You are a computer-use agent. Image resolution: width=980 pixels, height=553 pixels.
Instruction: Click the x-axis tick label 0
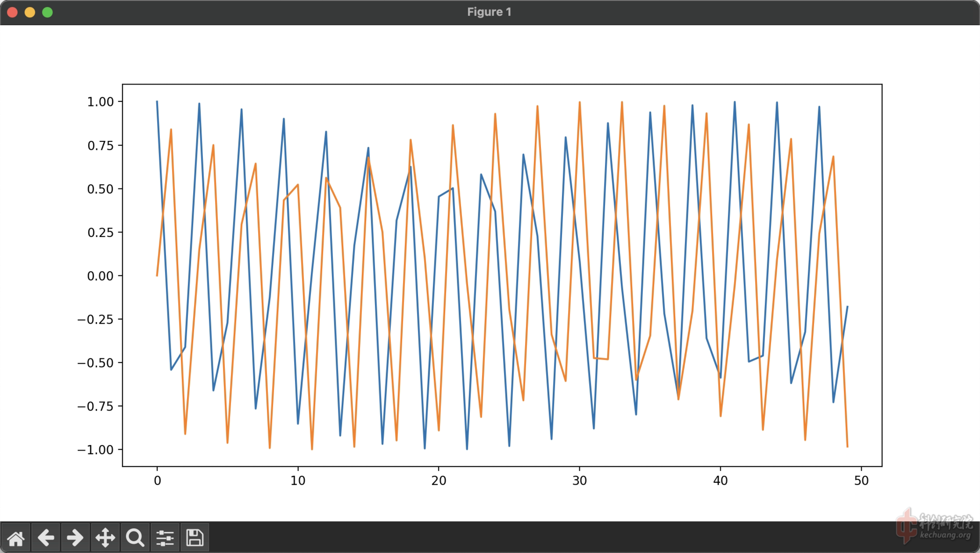157,481
